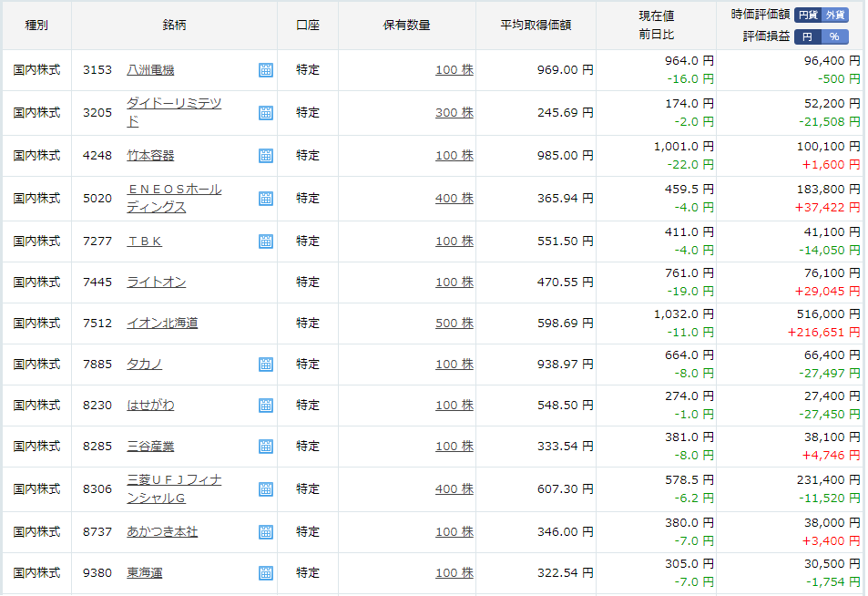Click 400 株 quantity for ENEOSホールディングス
This screenshot has height=596, width=868.
(x=454, y=199)
